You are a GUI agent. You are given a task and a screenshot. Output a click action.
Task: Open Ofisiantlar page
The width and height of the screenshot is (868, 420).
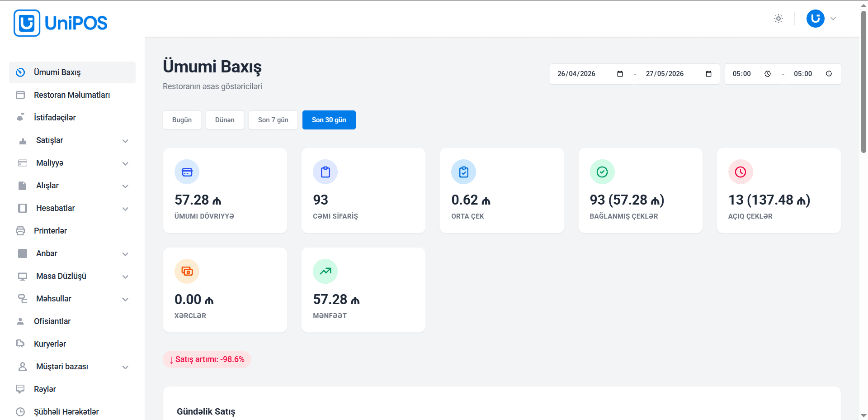pyautogui.click(x=72, y=321)
